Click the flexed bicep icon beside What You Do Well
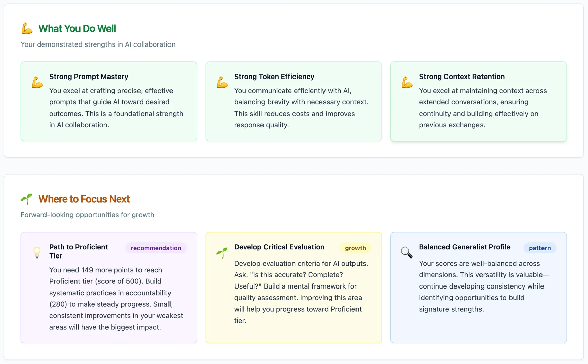588x364 pixels. pos(27,29)
